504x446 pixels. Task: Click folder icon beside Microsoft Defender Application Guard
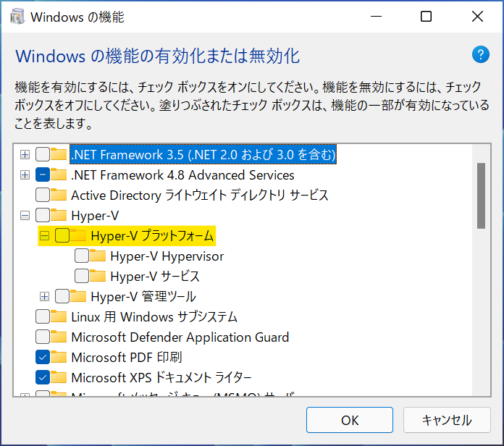click(x=59, y=337)
